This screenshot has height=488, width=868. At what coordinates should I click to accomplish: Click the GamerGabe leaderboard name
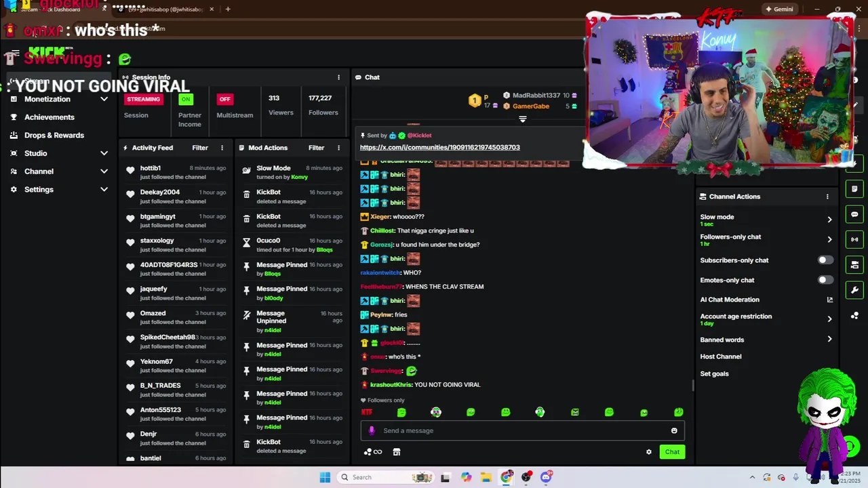click(531, 106)
